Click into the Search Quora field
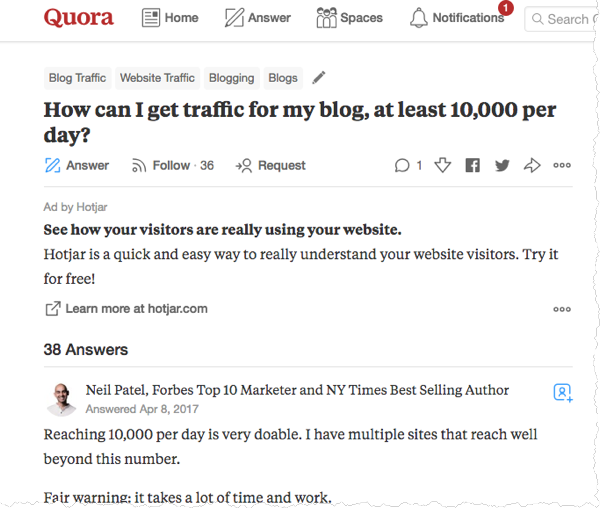600x508 pixels. (562, 19)
